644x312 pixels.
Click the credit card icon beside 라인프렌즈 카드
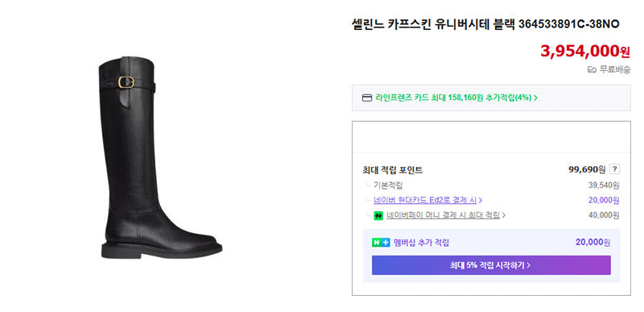[x=366, y=98]
